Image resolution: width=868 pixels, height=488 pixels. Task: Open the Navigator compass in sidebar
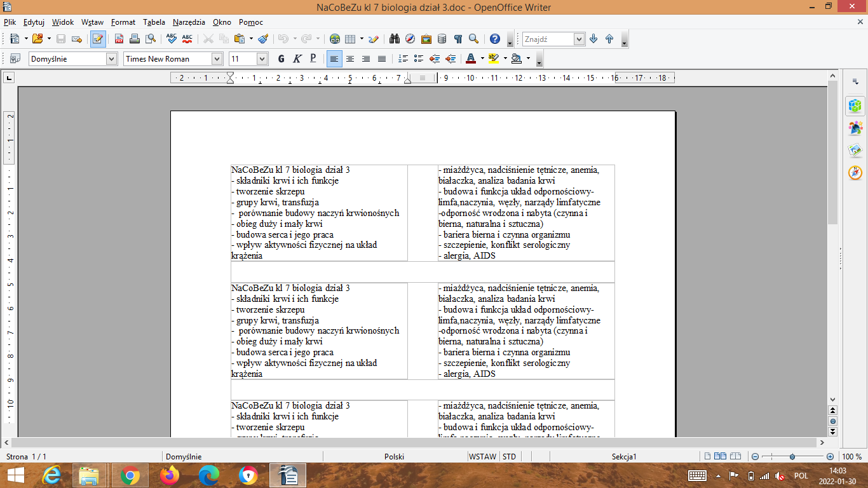tap(855, 173)
